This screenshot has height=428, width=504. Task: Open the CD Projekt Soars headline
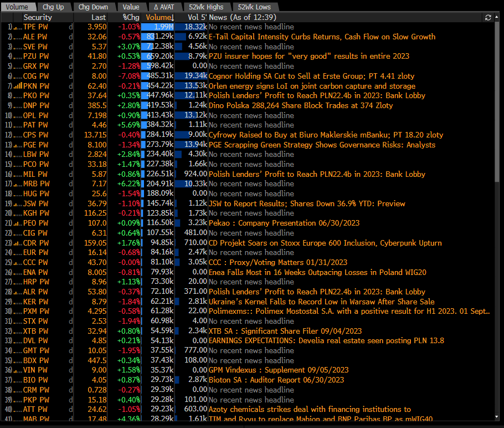tap(325, 243)
